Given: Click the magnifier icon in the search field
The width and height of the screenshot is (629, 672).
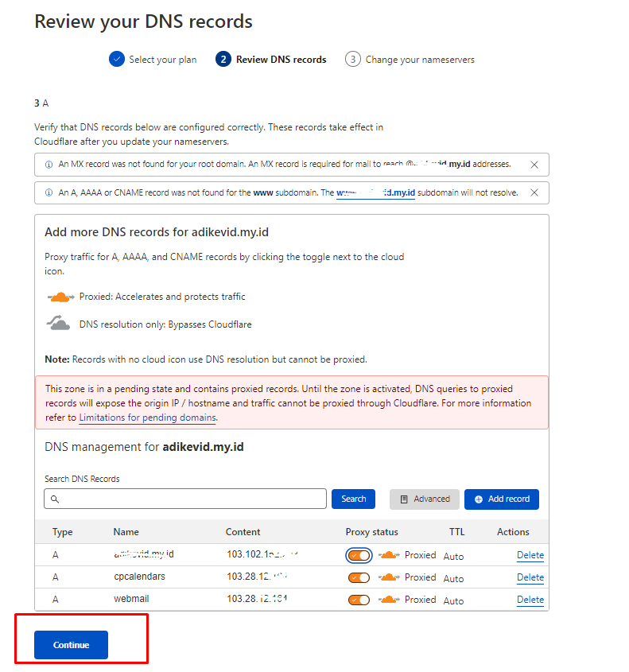Looking at the screenshot, I should [x=55, y=499].
